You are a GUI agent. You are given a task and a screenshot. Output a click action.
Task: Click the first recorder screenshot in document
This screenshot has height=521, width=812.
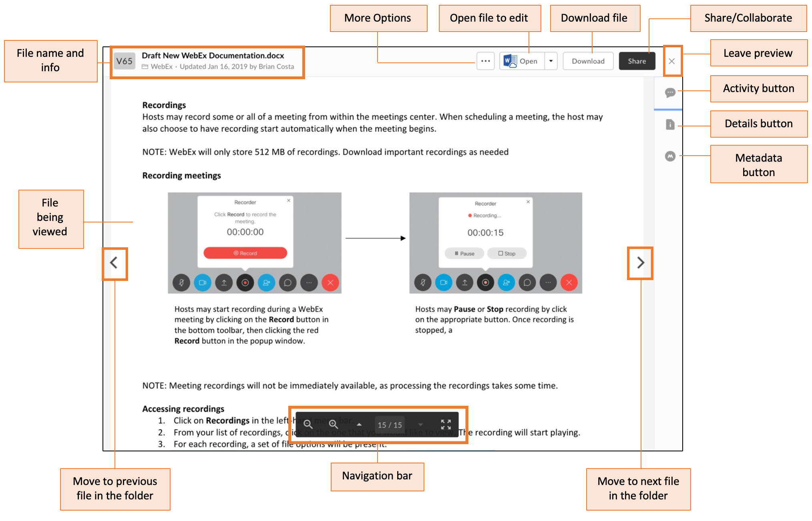(x=255, y=243)
